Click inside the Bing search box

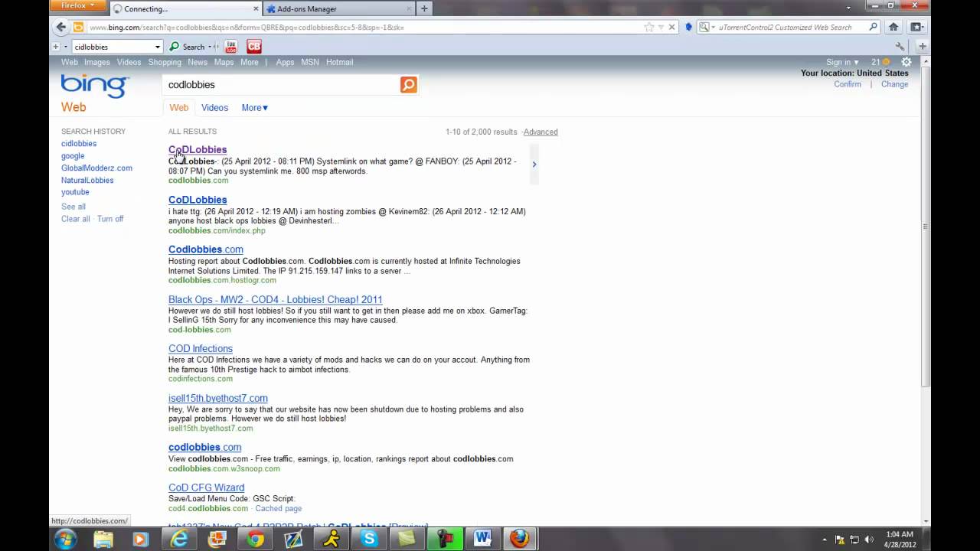pyautogui.click(x=282, y=84)
